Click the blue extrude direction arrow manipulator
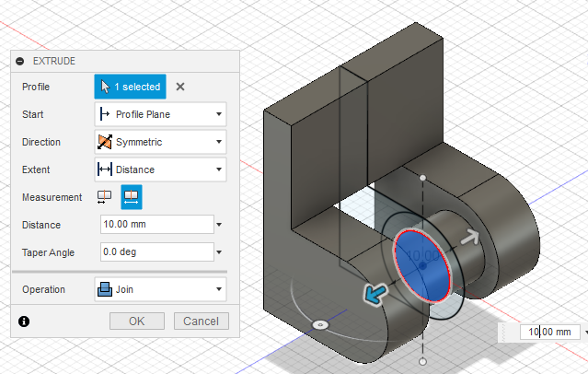The height and width of the screenshot is (374, 588). point(375,293)
